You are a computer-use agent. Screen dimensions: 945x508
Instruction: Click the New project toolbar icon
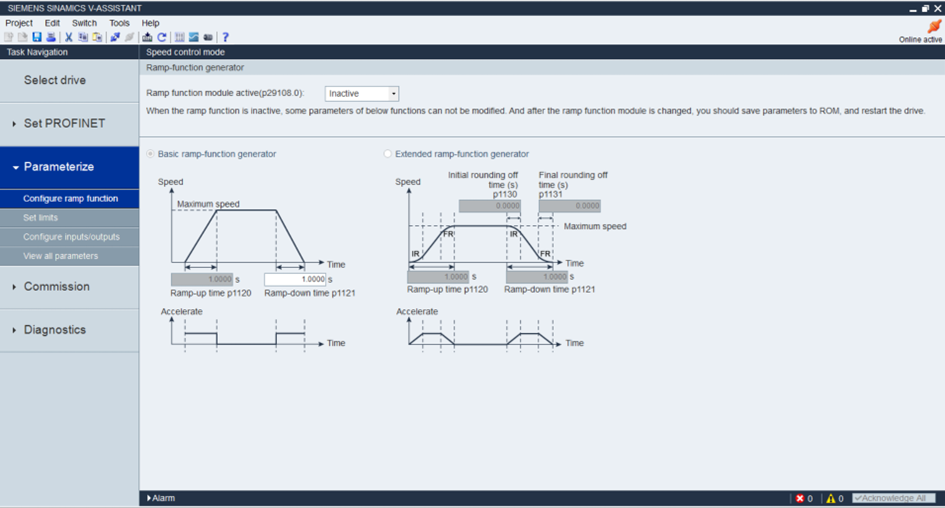8,37
